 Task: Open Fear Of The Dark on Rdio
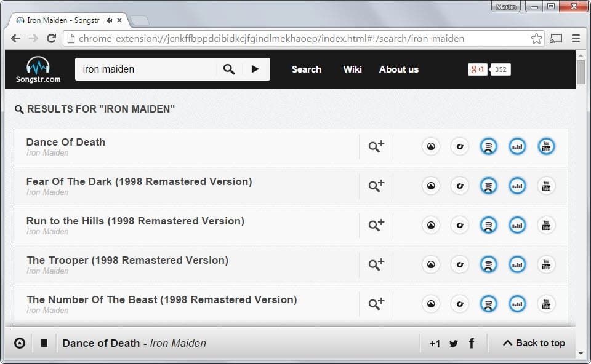(459, 186)
